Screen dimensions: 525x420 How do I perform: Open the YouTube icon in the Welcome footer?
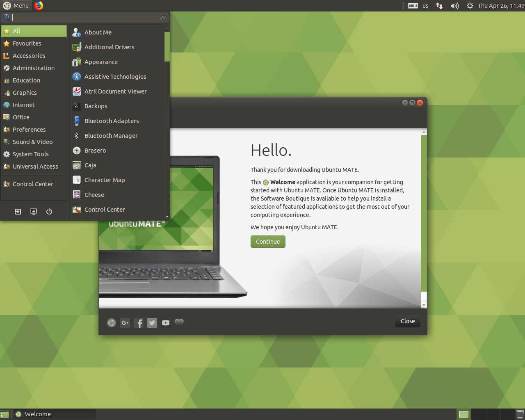[166, 323]
